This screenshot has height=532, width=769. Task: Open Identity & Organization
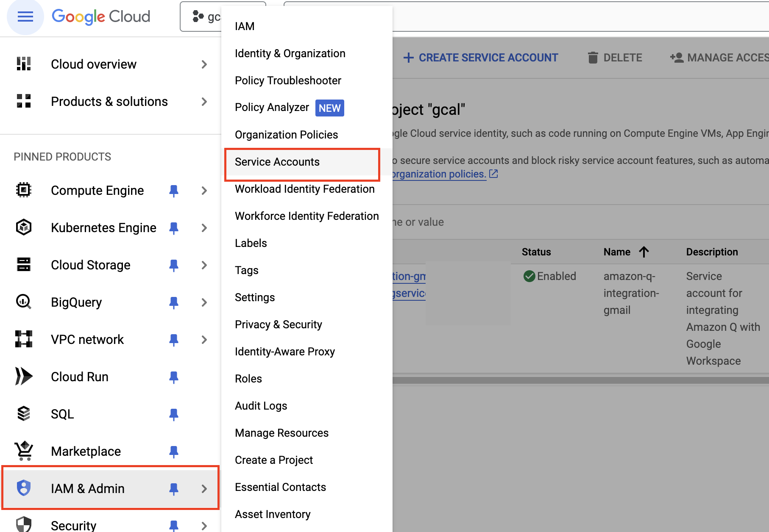coord(307,53)
